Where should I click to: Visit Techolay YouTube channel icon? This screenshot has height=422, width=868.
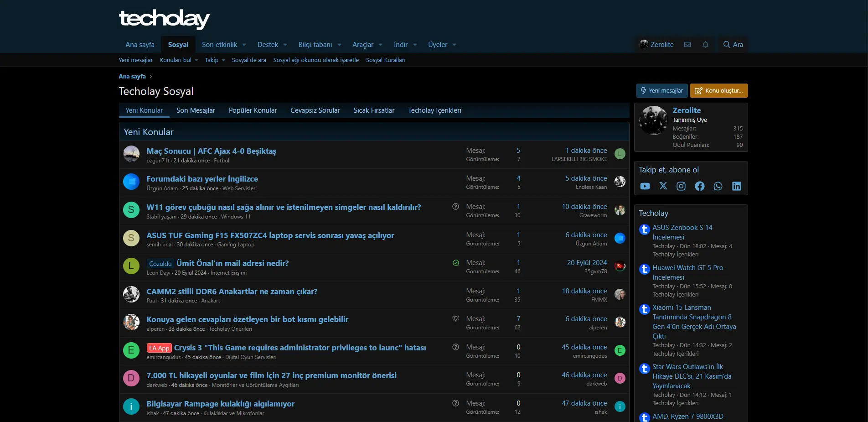(x=645, y=186)
